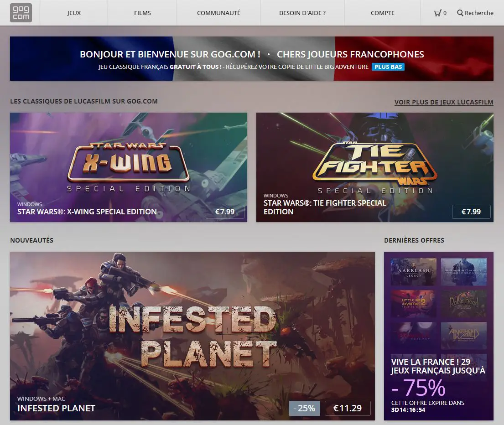Open the shopping cart icon

[437, 13]
